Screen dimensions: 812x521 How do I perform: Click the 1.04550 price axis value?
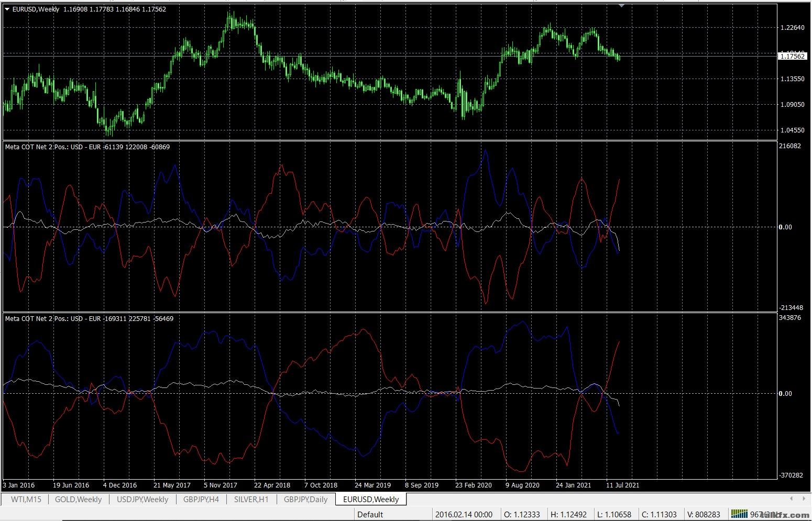pos(792,130)
